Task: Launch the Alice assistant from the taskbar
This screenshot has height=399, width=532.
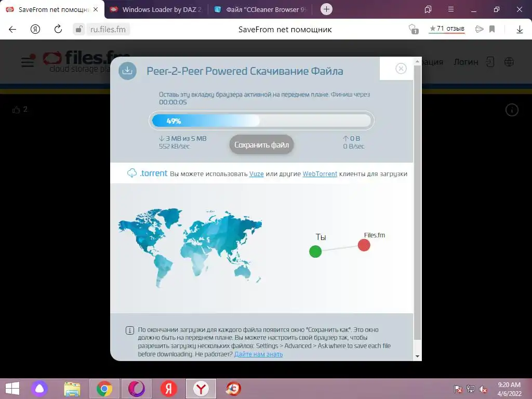Action: (x=39, y=389)
